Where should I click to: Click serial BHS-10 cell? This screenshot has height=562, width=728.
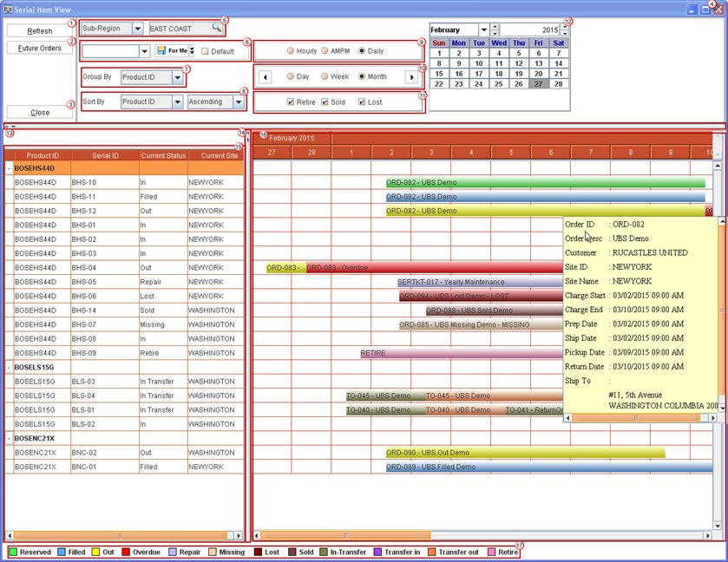105,182
